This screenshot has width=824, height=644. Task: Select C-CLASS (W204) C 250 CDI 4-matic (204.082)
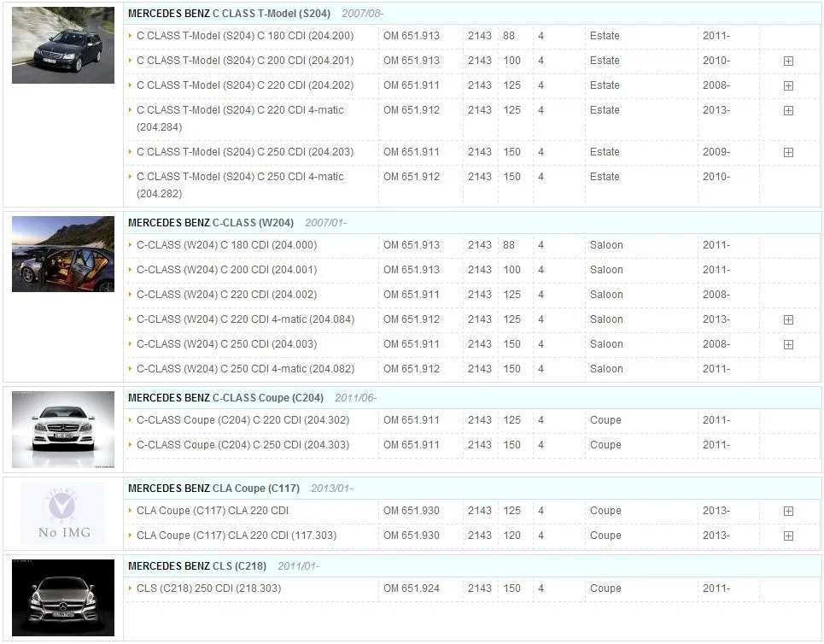coord(245,368)
